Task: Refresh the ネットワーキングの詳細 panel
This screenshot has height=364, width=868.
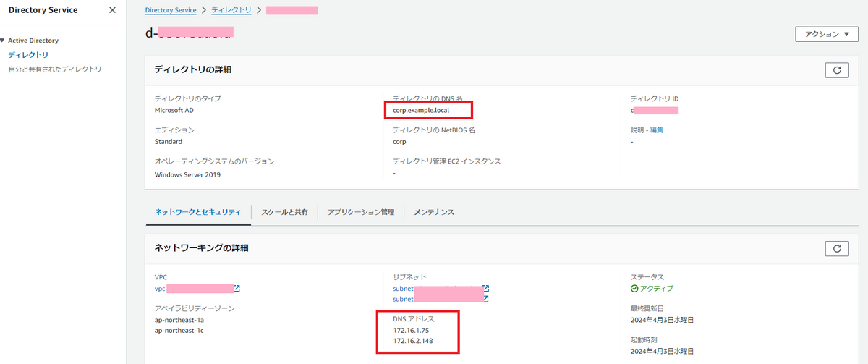Action: (x=837, y=248)
